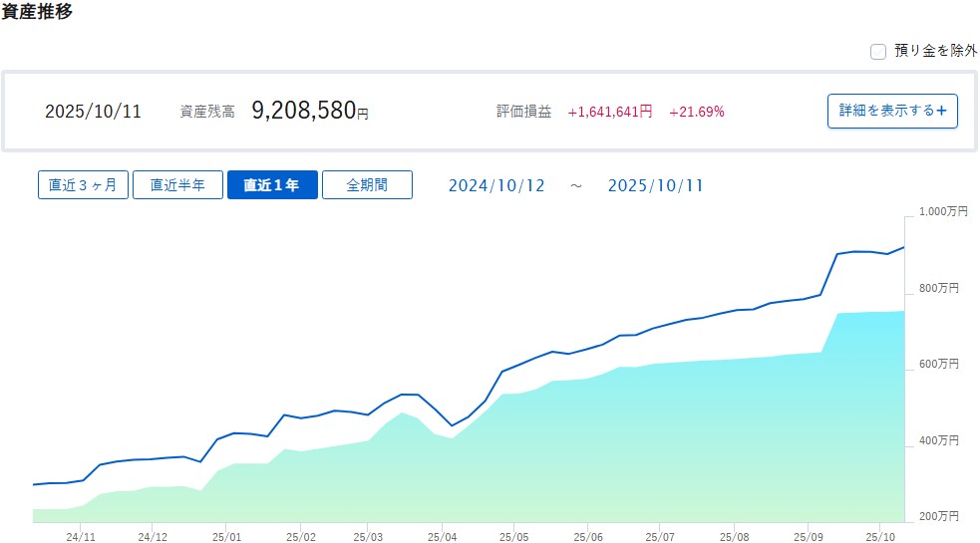The width and height of the screenshot is (980, 543).
Task: Show the 全期間 chart range
Action: click(367, 185)
